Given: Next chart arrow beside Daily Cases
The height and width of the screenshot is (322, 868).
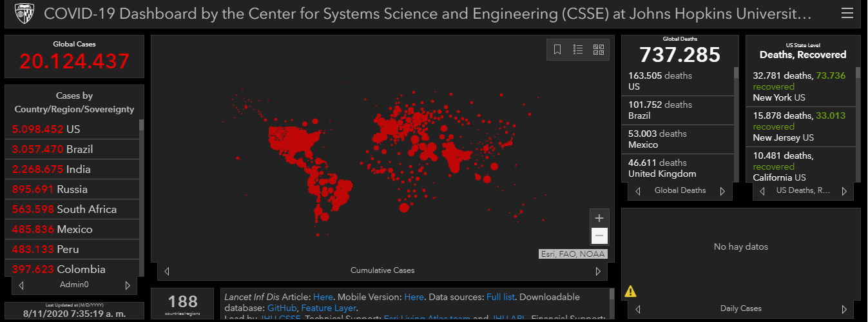Looking at the screenshot, I should tap(844, 308).
